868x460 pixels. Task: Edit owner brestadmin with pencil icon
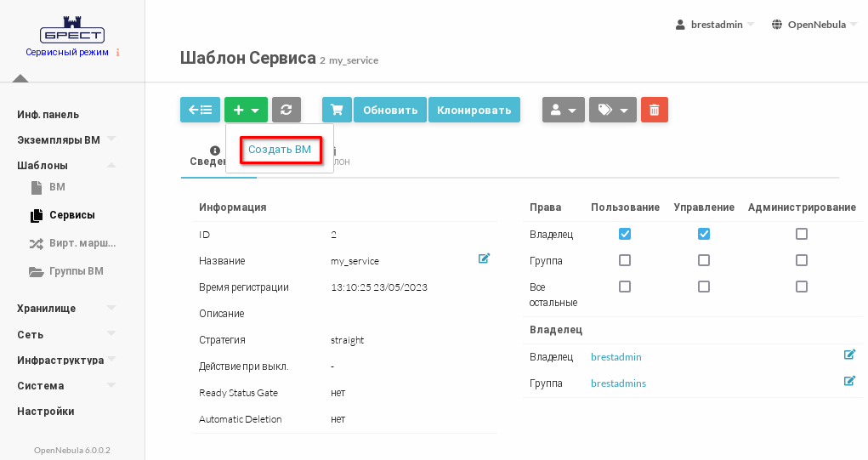point(848,355)
